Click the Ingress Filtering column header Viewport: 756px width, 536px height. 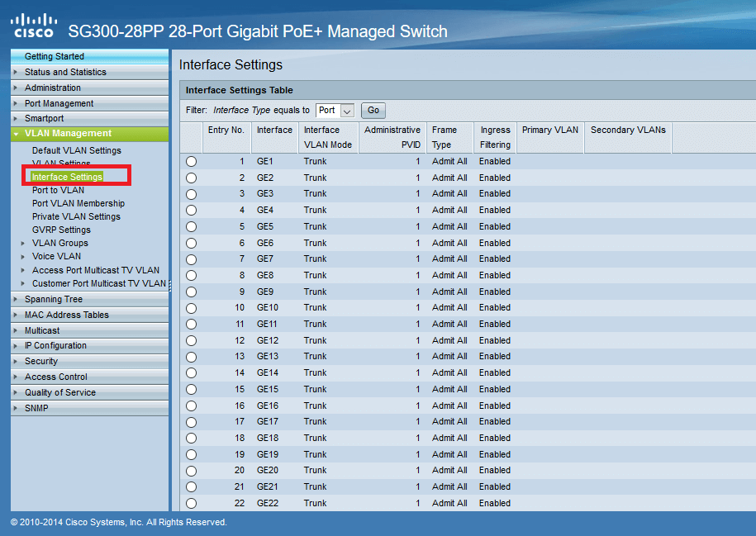pyautogui.click(x=495, y=137)
